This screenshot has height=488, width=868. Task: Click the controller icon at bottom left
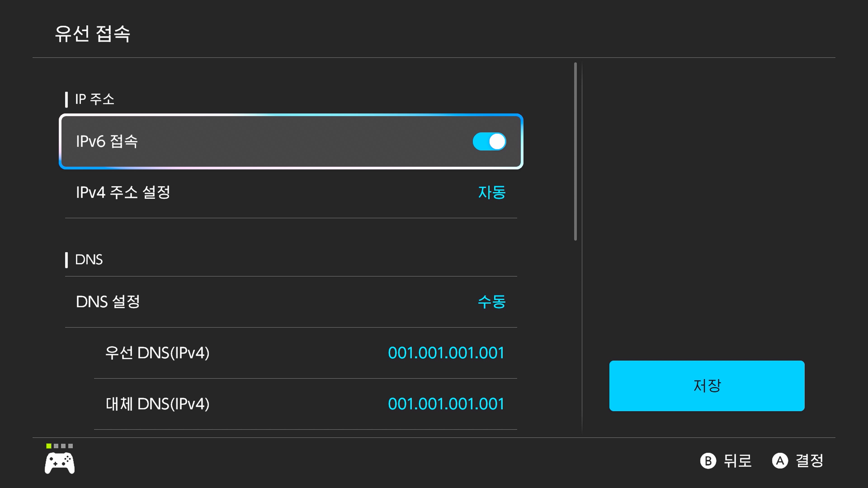tap(60, 463)
